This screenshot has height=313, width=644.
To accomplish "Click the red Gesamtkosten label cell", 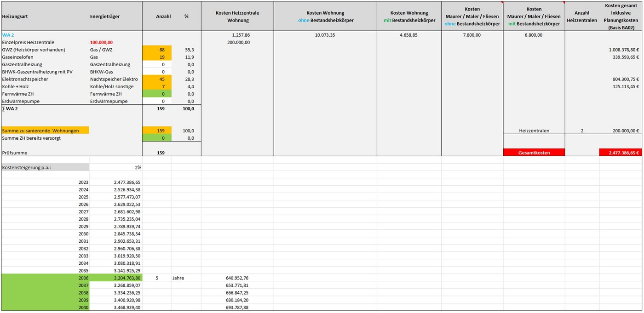I will [534, 153].
